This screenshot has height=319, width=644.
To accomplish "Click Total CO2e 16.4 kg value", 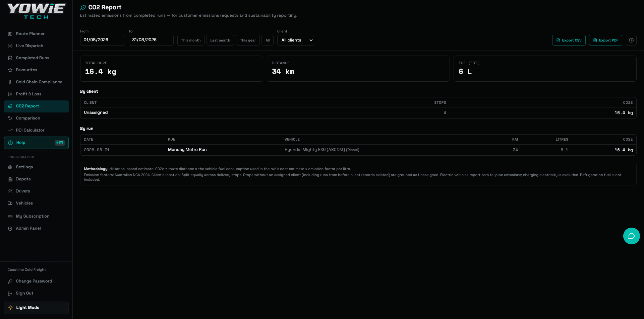I will pyautogui.click(x=101, y=72).
